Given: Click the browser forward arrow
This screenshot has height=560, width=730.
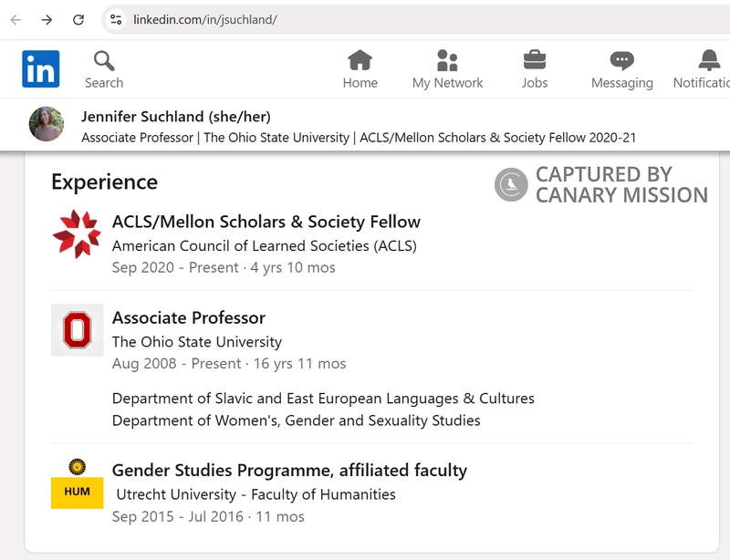Looking at the screenshot, I should pyautogui.click(x=47, y=19).
